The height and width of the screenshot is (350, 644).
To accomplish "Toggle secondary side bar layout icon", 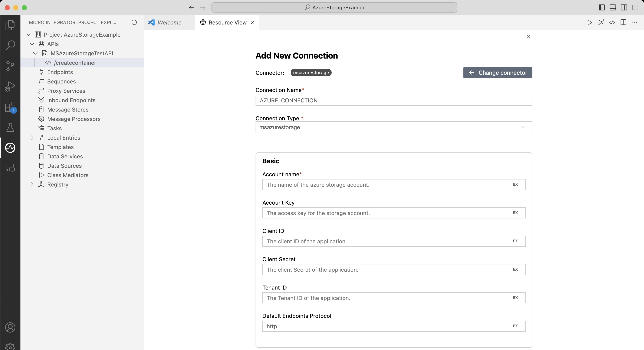I will (624, 7).
